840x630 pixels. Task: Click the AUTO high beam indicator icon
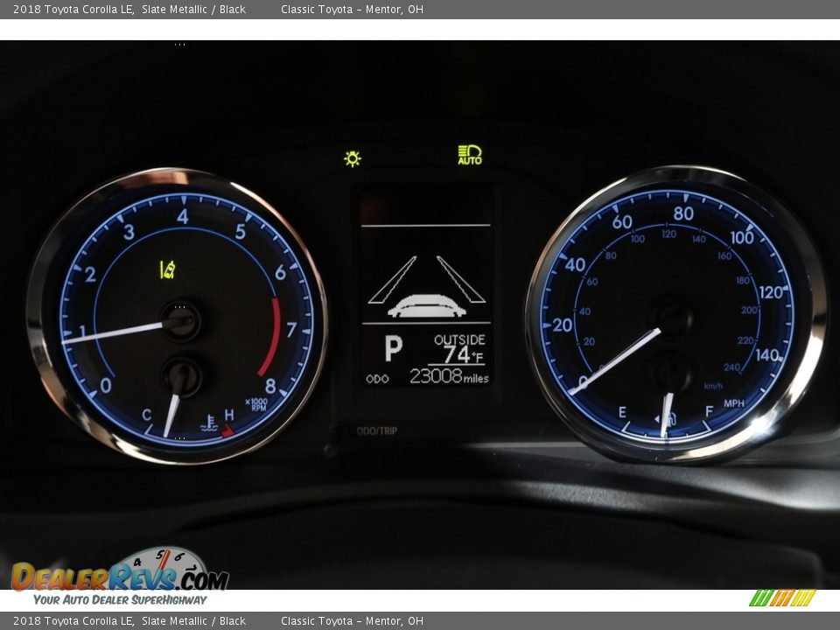(x=470, y=155)
